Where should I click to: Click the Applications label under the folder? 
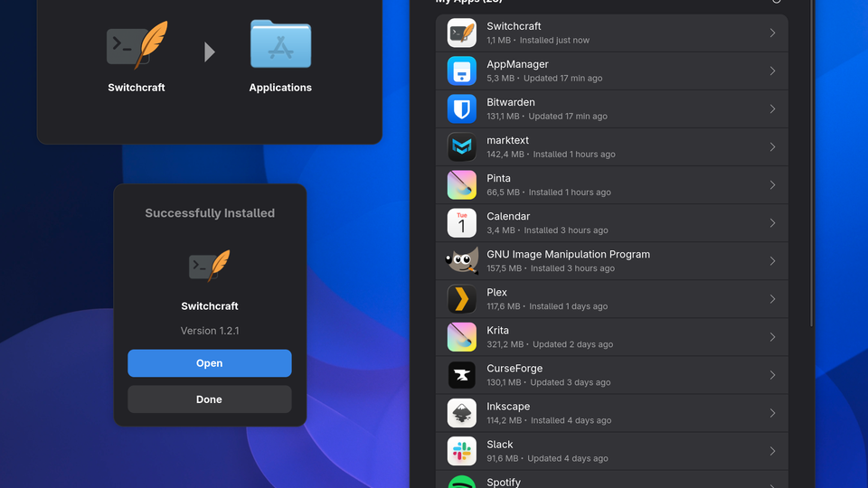pos(280,88)
